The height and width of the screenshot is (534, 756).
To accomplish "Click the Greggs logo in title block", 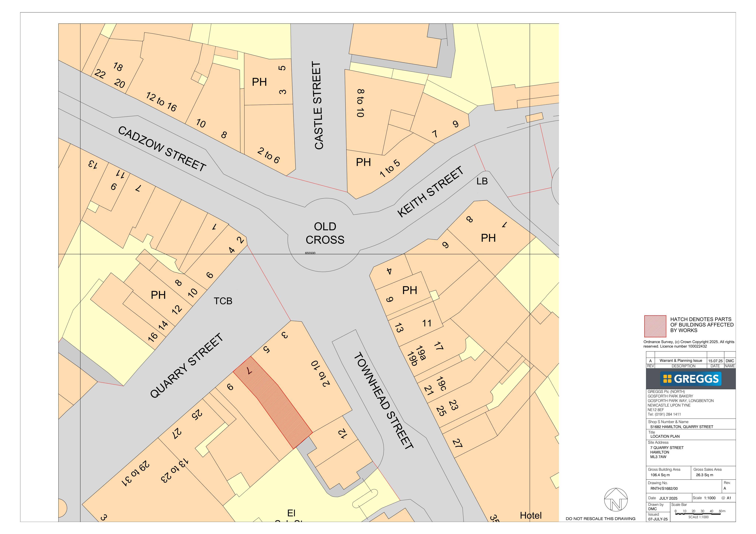I will pyautogui.click(x=690, y=379).
